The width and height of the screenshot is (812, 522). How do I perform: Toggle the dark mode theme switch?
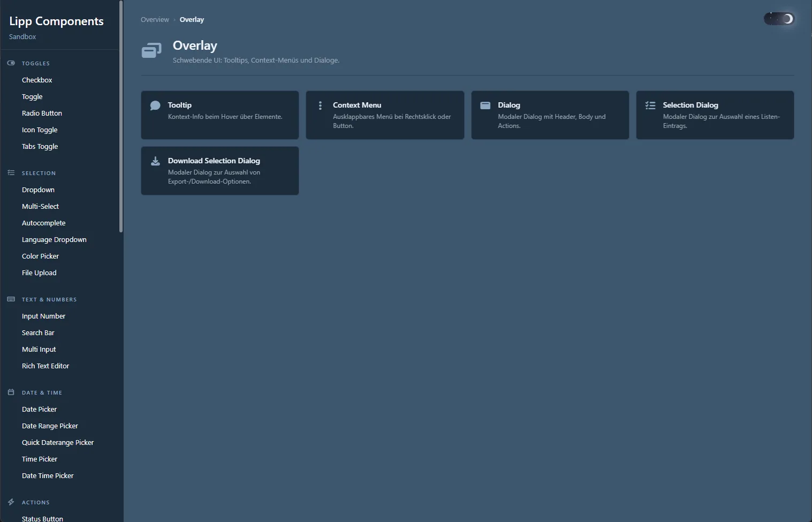pyautogui.click(x=779, y=19)
